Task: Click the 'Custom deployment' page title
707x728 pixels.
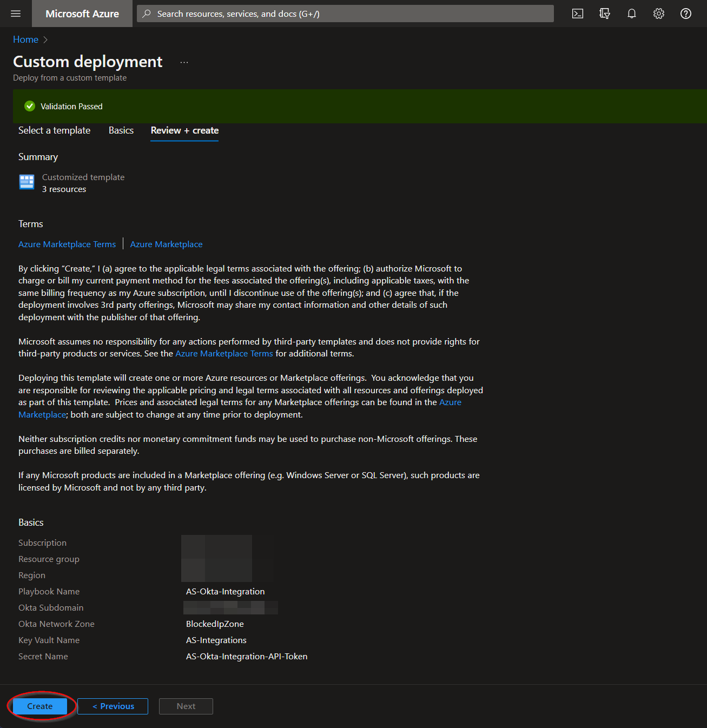Action: tap(88, 62)
